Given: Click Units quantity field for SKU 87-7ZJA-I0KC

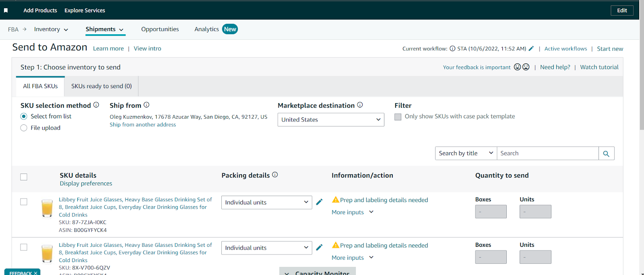Looking at the screenshot, I should pyautogui.click(x=535, y=212).
